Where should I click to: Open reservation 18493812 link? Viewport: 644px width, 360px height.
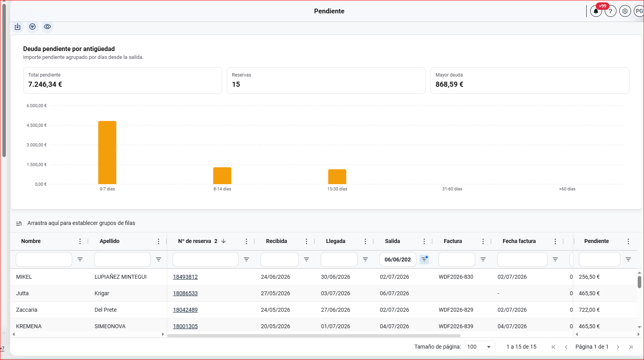pos(185,277)
